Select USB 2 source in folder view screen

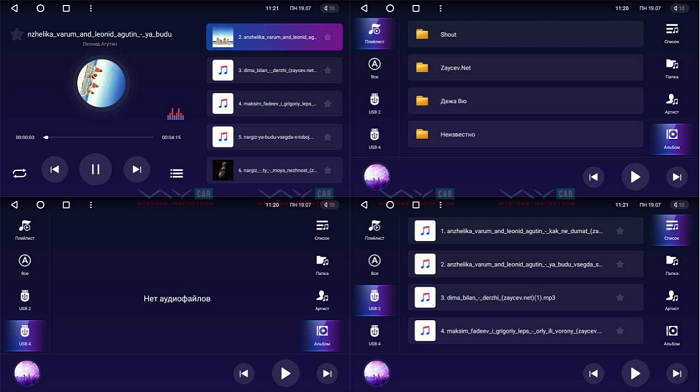pos(374,103)
